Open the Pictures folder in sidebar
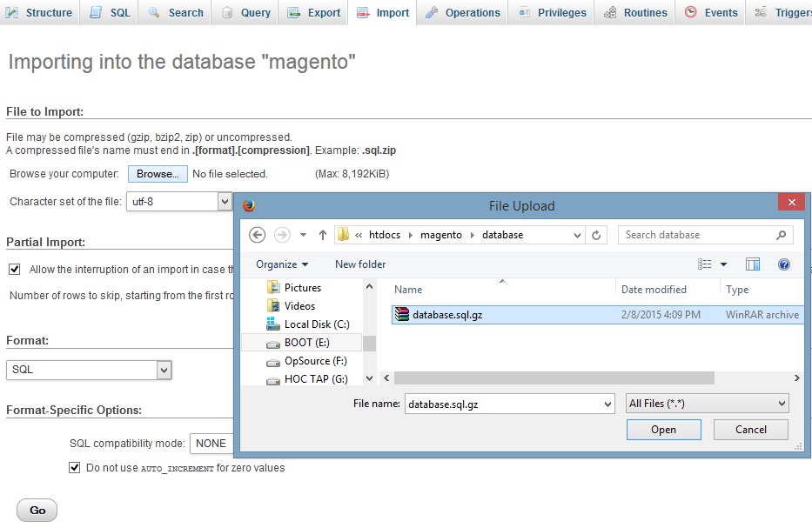The height and width of the screenshot is (528, 812). [x=302, y=288]
